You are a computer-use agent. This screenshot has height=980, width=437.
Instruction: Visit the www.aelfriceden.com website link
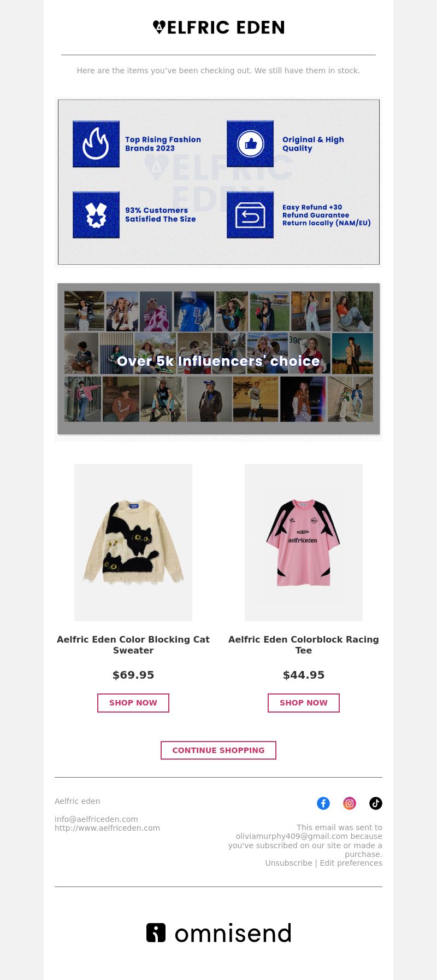tap(107, 828)
